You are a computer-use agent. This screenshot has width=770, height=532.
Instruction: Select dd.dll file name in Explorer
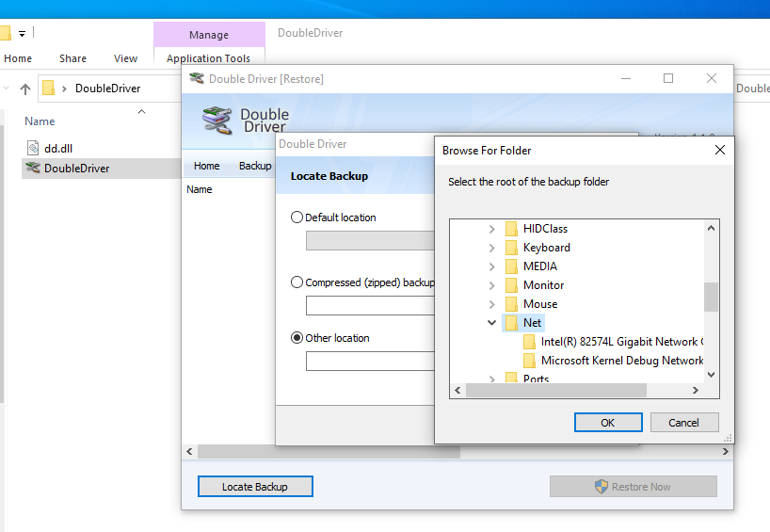click(58, 149)
